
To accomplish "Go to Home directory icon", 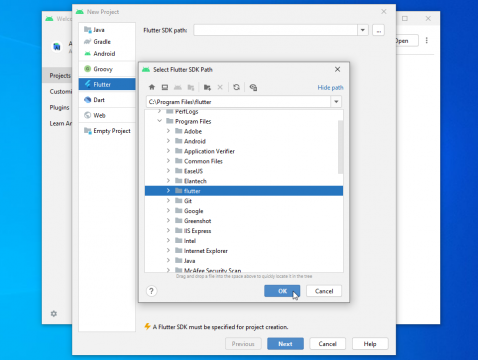I will point(152,87).
